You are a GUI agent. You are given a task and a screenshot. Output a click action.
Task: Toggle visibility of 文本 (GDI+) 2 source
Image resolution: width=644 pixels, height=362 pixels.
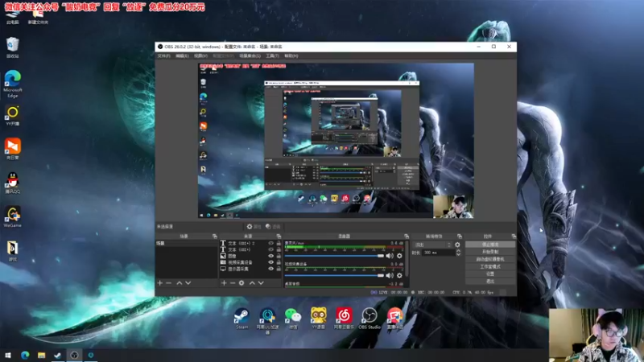tap(270, 243)
